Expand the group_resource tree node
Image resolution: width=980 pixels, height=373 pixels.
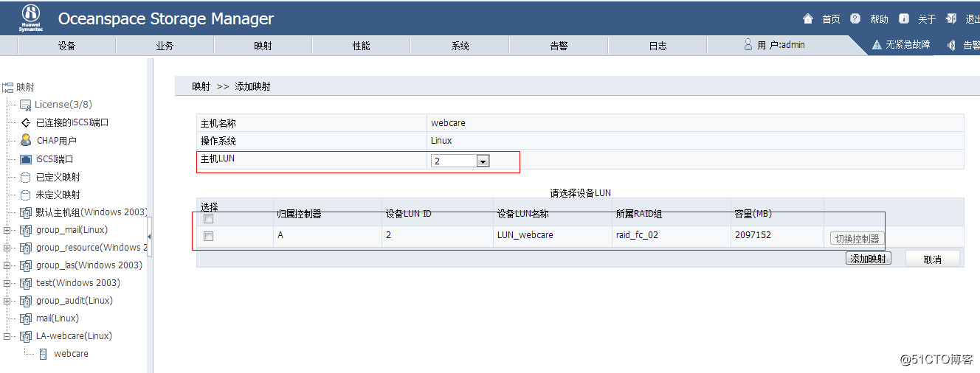point(7,248)
